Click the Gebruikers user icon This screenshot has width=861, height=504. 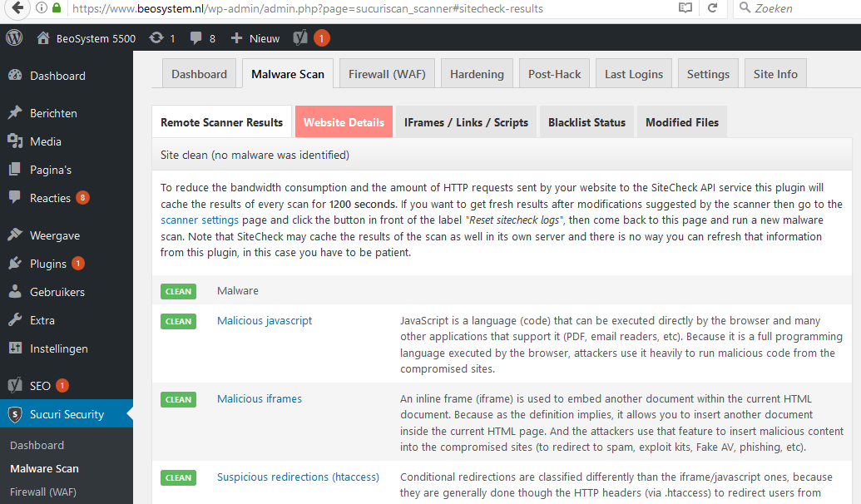coord(15,291)
